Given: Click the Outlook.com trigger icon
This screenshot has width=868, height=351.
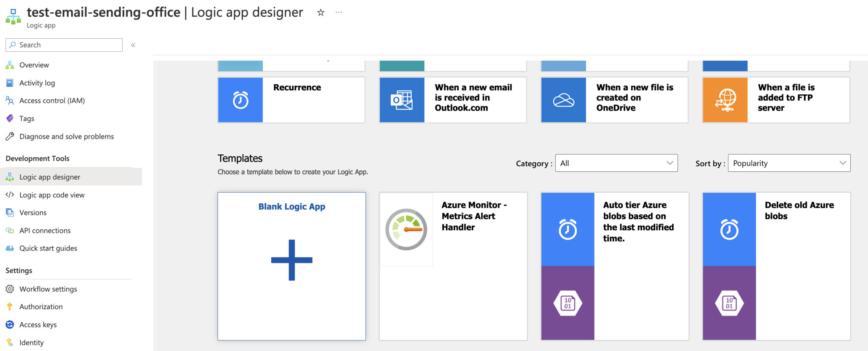Looking at the screenshot, I should (x=402, y=100).
